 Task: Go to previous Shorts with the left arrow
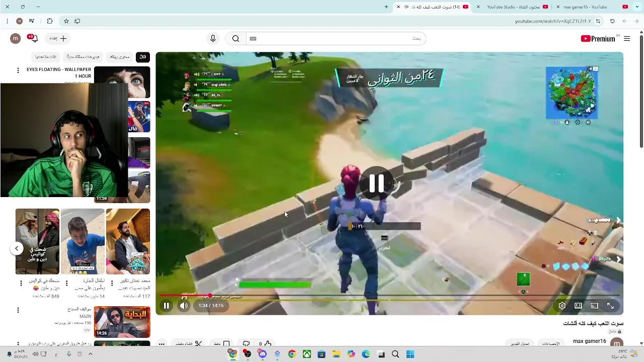[17, 248]
